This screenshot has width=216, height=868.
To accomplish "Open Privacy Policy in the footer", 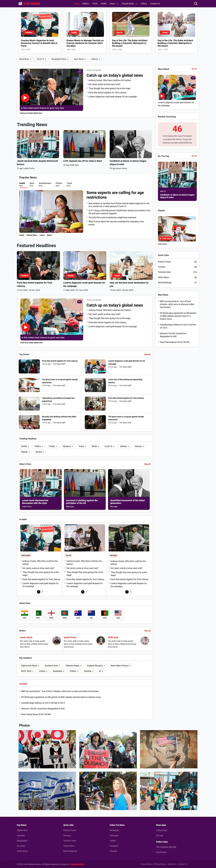I will coord(160,864).
